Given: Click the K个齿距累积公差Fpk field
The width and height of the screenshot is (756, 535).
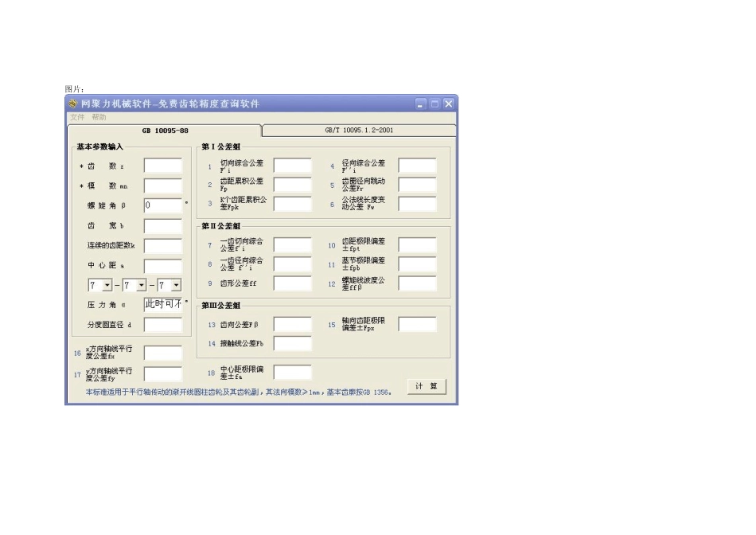Looking at the screenshot, I should point(293,204).
